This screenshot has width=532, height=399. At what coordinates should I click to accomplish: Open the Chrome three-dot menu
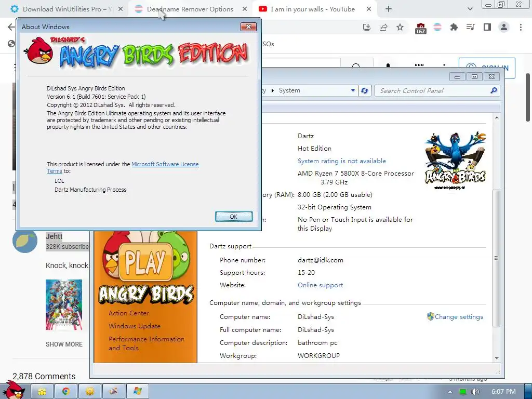point(521,27)
